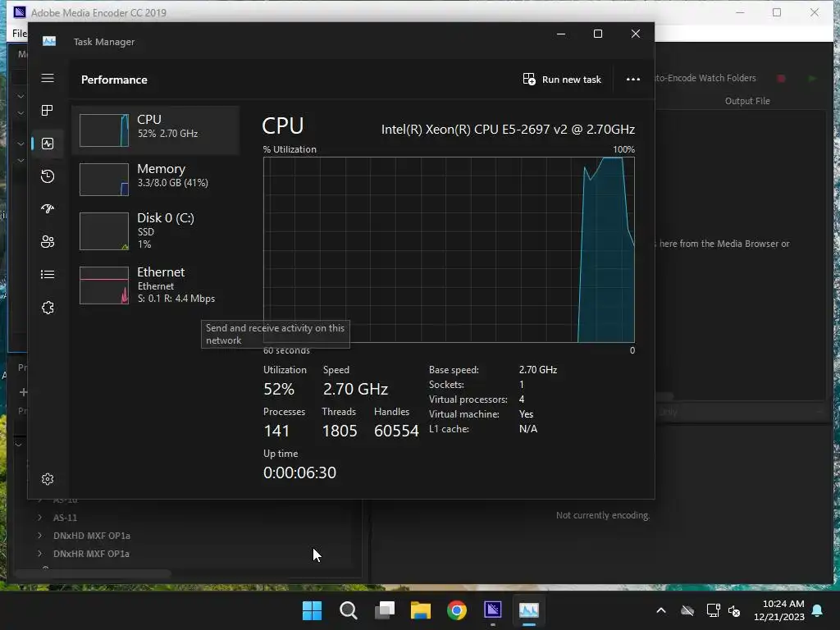Open Users page icon in sidebar

[x=48, y=242]
